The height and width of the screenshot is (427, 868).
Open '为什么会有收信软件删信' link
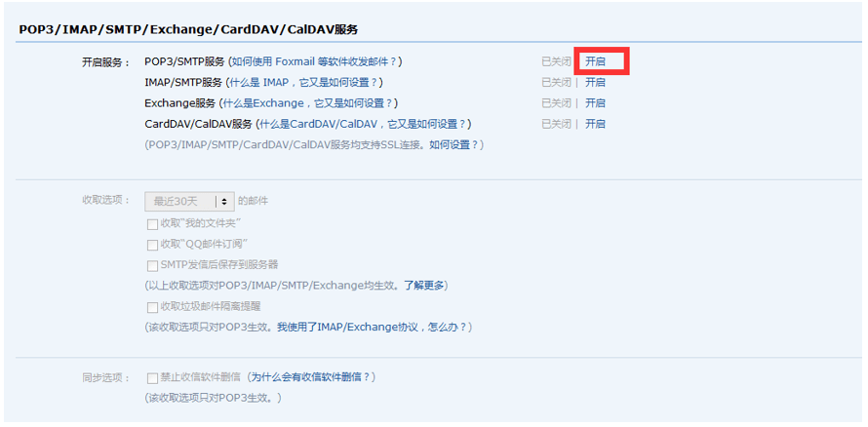point(310,377)
